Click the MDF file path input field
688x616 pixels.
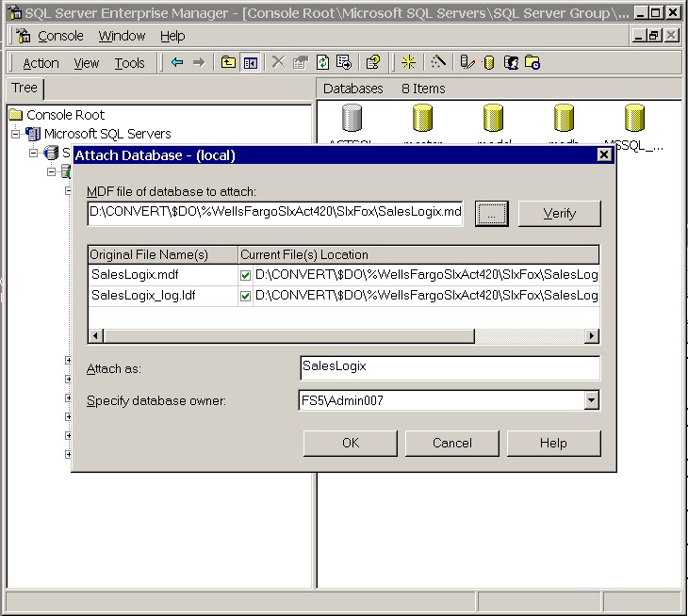pos(275,214)
